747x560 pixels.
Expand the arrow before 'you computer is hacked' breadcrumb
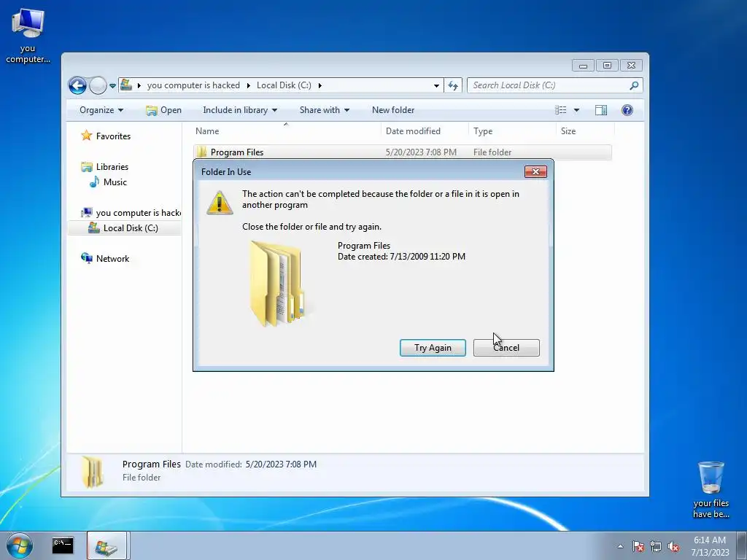(x=139, y=86)
